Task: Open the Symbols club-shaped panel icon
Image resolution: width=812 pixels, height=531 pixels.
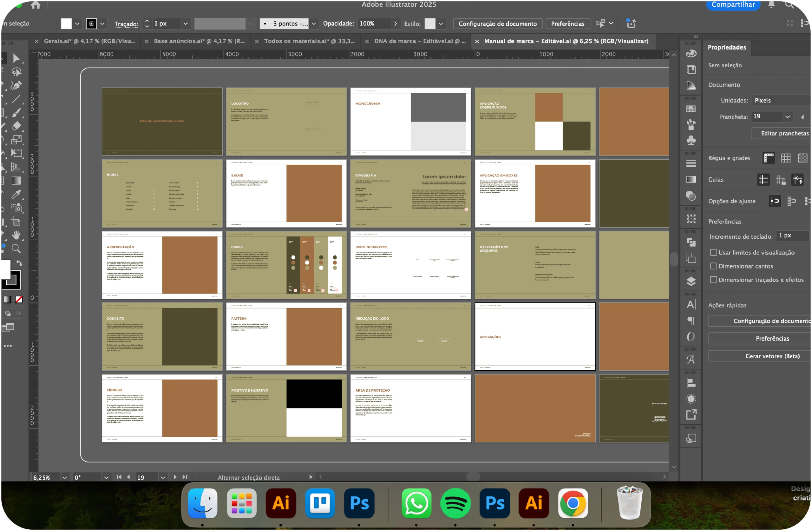Action: (x=691, y=140)
